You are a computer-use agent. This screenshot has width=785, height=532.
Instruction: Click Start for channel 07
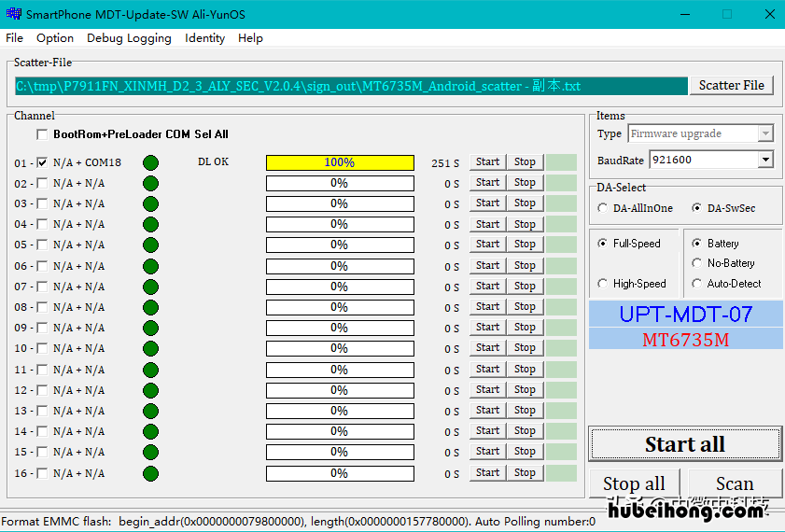(x=487, y=287)
